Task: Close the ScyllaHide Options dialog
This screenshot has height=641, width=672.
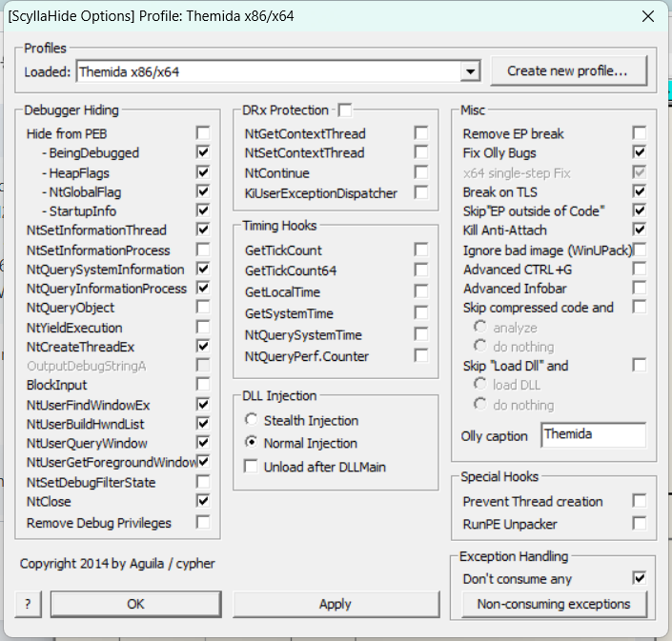Action: point(648,16)
